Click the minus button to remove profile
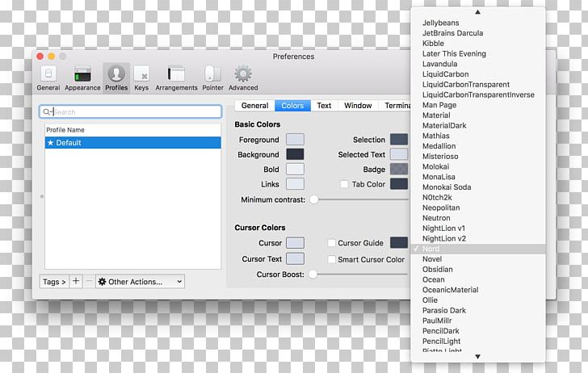 [x=89, y=281]
